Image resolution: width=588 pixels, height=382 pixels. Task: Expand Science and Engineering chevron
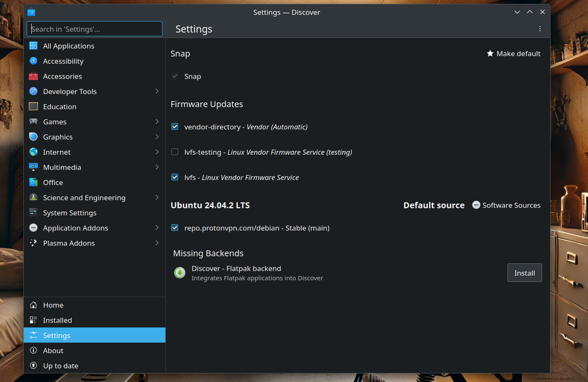[157, 197]
